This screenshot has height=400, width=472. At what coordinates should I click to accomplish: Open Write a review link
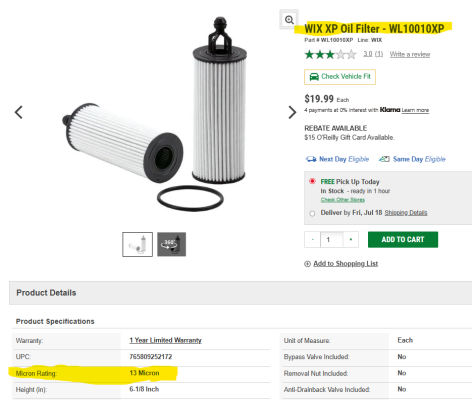410,54
